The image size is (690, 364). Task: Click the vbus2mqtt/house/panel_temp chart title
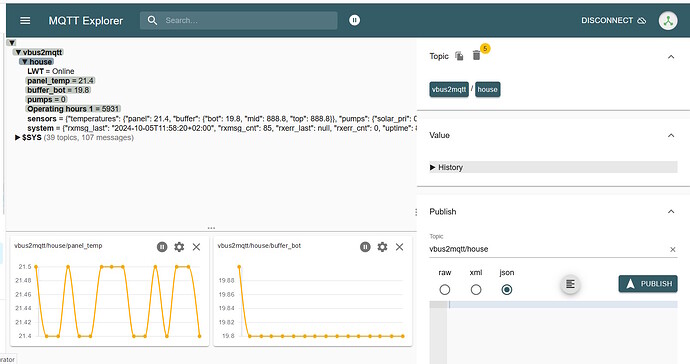coord(58,246)
